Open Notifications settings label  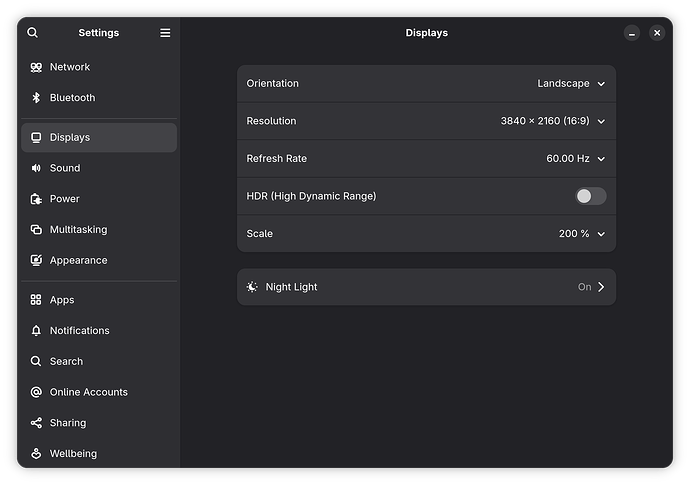point(80,331)
